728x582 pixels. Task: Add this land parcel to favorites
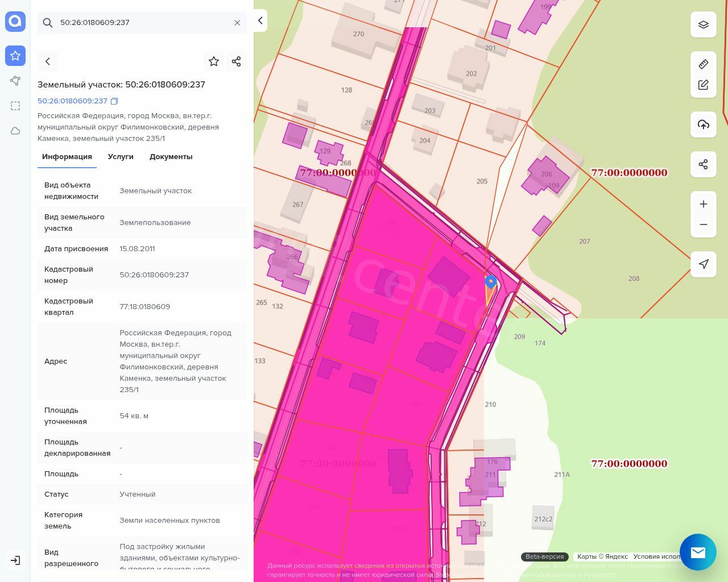coord(214,61)
